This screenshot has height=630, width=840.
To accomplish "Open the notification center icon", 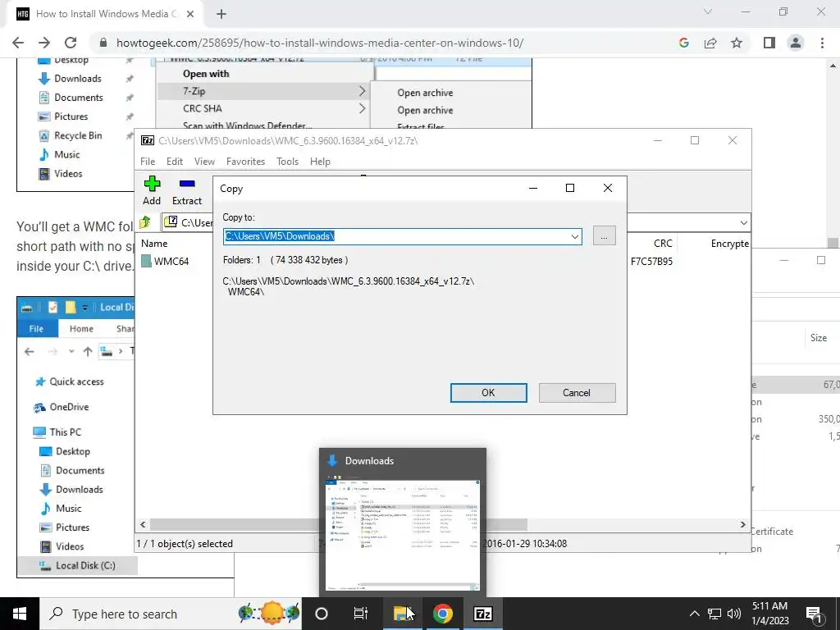I will pyautogui.click(x=814, y=614).
